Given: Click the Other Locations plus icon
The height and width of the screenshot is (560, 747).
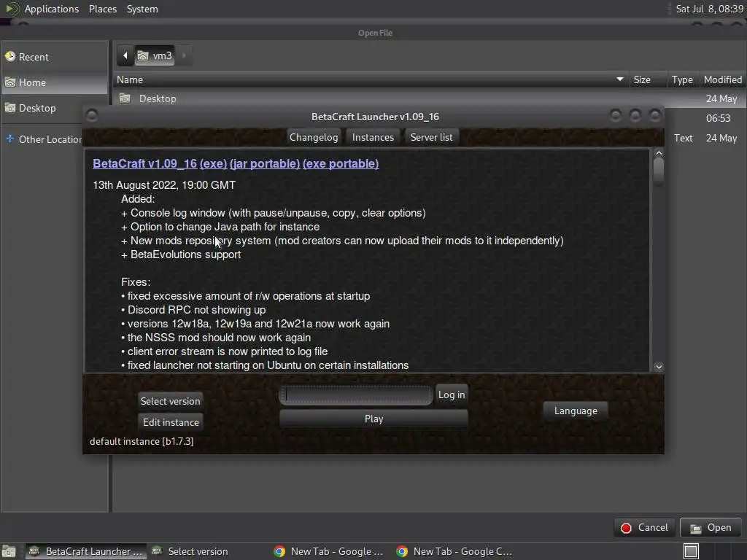Looking at the screenshot, I should (10, 139).
